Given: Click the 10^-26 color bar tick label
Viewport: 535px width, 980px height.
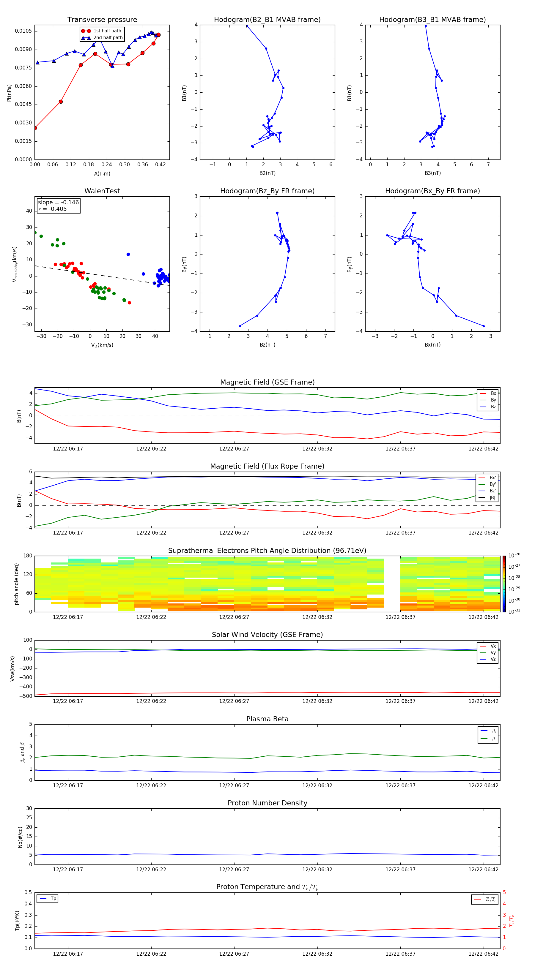Looking at the screenshot, I should tap(514, 555).
